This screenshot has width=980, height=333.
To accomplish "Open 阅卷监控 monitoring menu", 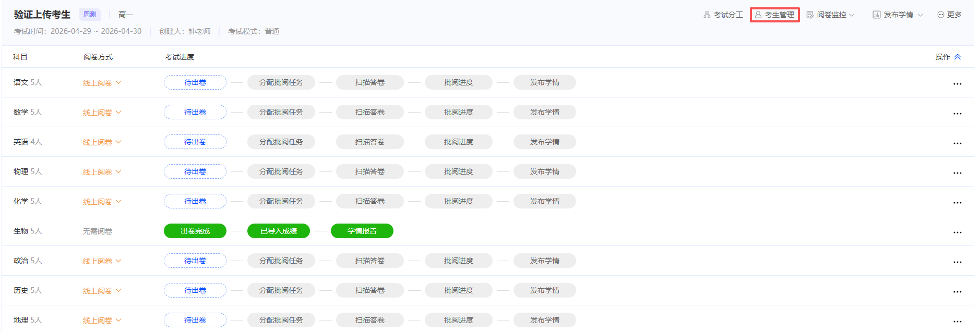I will pyautogui.click(x=830, y=15).
